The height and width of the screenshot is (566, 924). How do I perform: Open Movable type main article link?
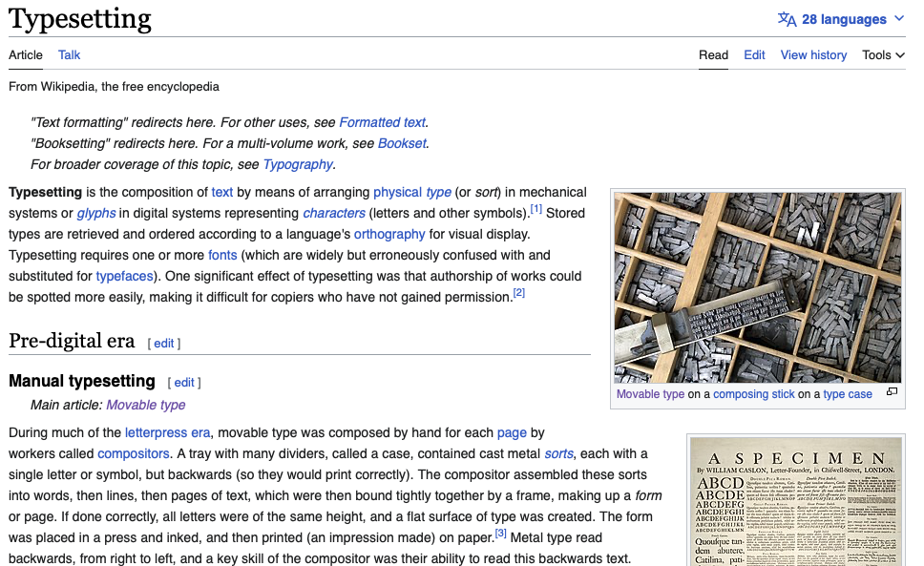pos(145,406)
